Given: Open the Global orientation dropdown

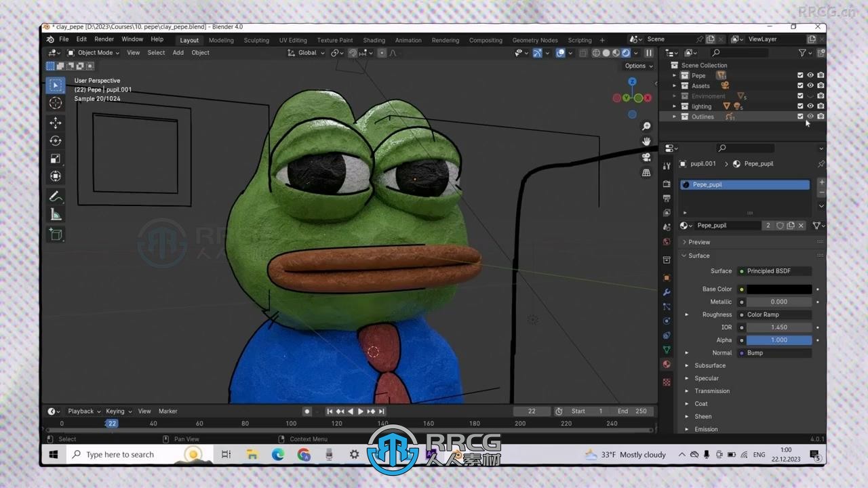Looking at the screenshot, I should (x=305, y=53).
